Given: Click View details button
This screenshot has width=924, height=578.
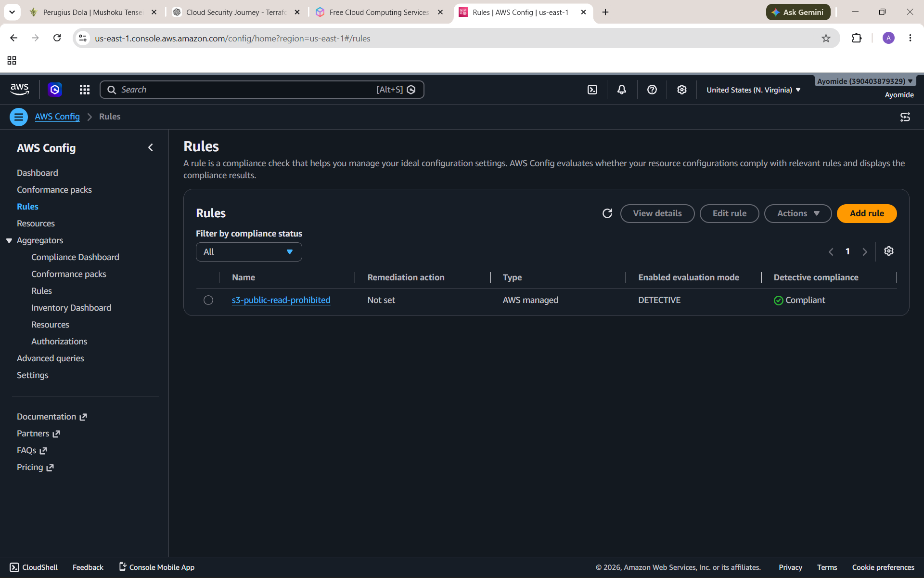Looking at the screenshot, I should tap(657, 213).
